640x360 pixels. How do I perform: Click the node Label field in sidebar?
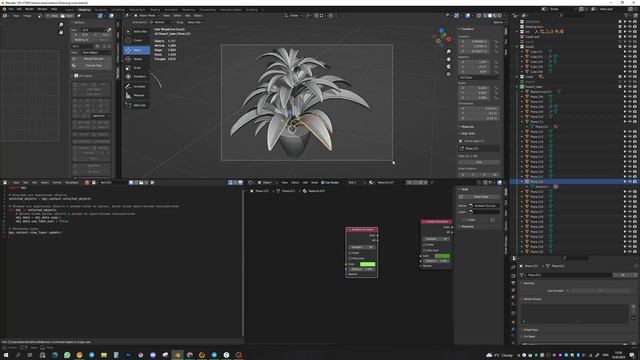[483, 212]
